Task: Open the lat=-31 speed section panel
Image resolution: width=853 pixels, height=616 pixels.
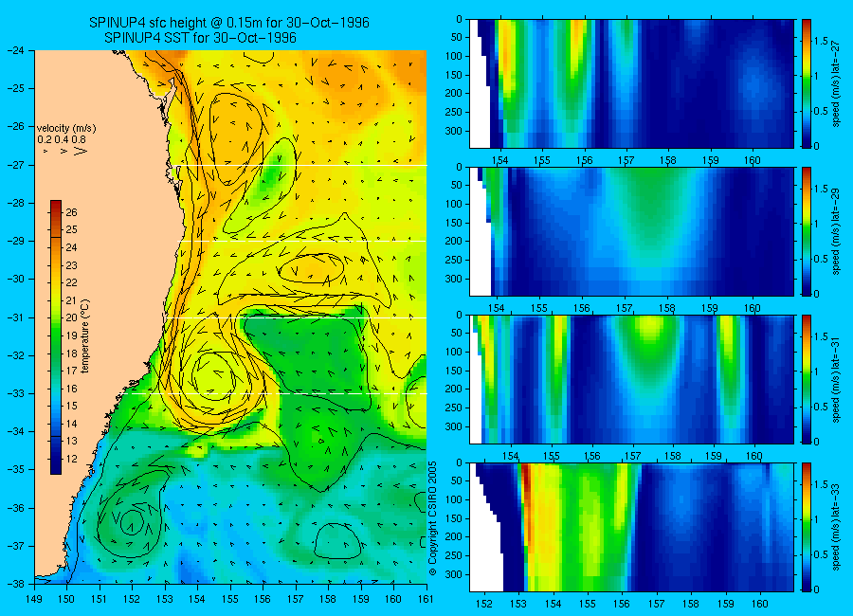Action: pyautogui.click(x=631, y=379)
